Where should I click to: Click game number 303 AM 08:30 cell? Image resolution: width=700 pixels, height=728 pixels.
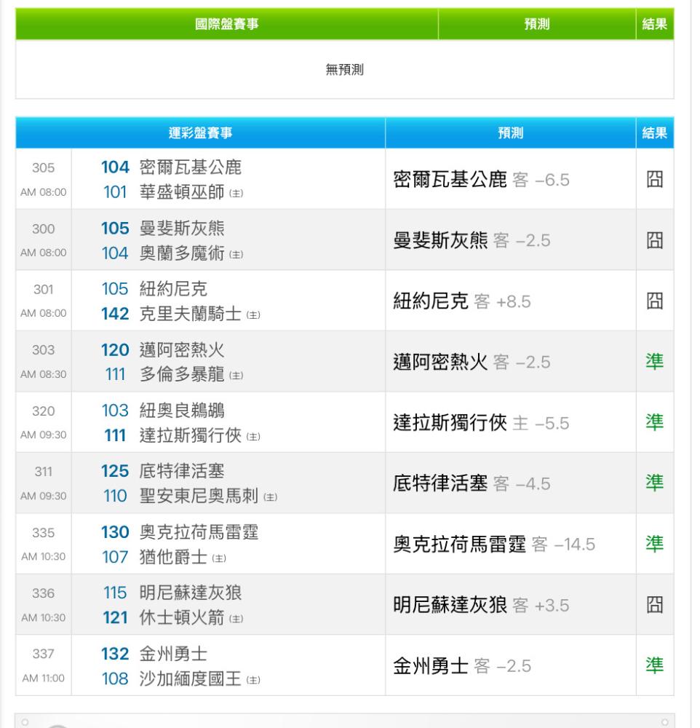click(44, 362)
